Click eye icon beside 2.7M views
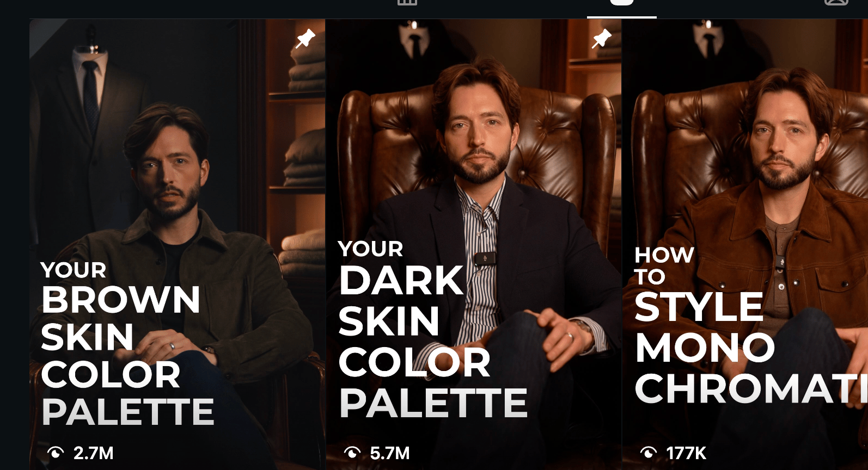Screen dimensions: 868x470 click(56, 453)
